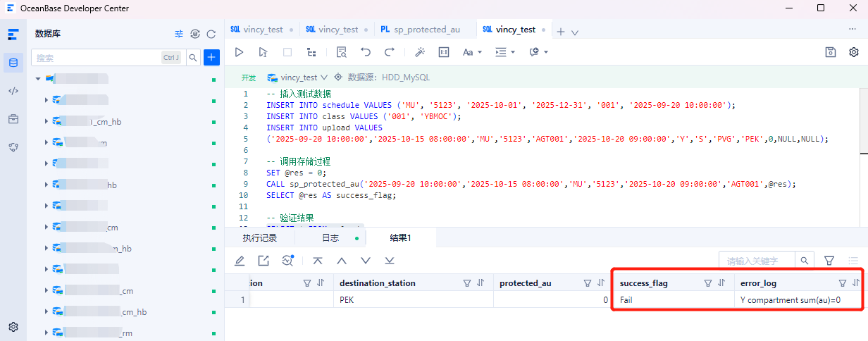Viewport: 868px width, 341px height.
Task: Open the results toolbar filter funnel
Action: pyautogui.click(x=830, y=261)
